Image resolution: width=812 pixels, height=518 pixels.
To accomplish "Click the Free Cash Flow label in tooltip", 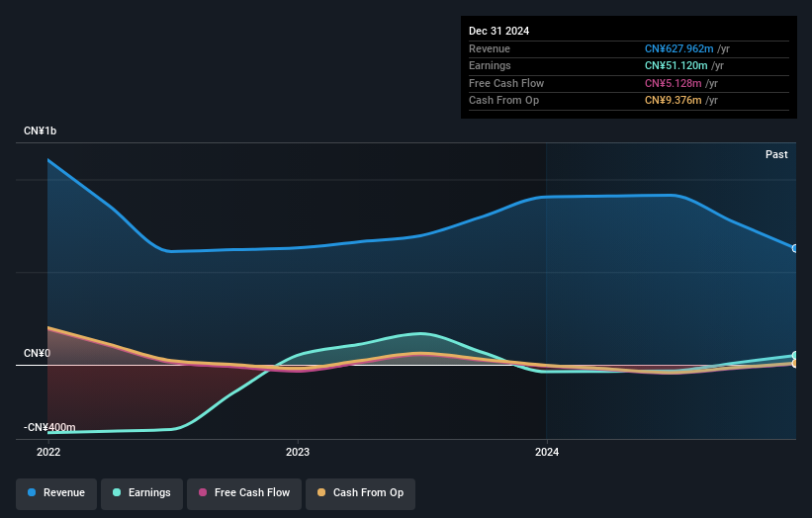I will point(506,83).
